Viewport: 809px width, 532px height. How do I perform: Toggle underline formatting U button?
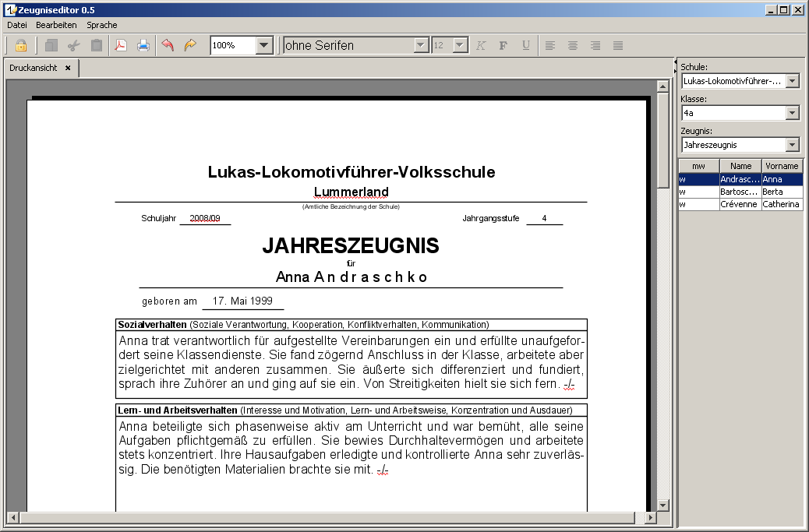[x=525, y=45]
